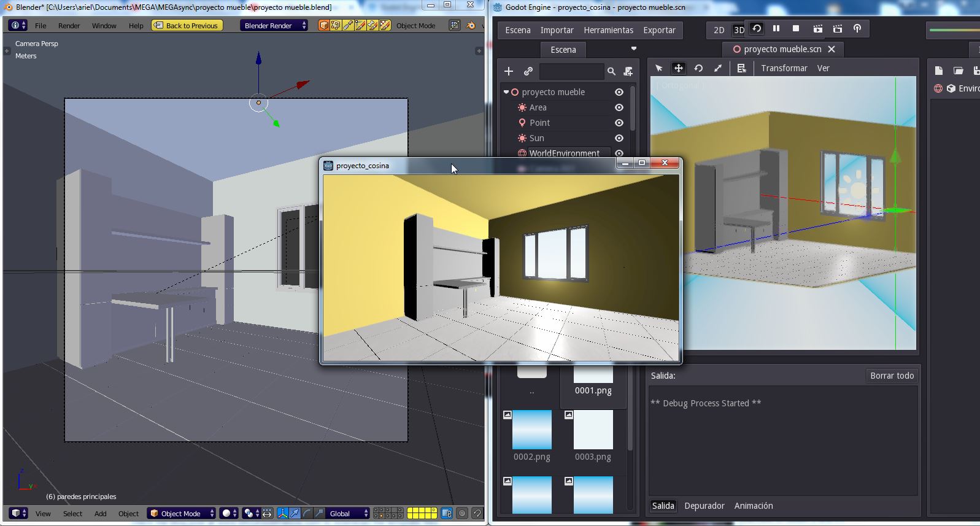Switch Godot editor to 2D mode
The image size is (980, 526).
click(x=719, y=30)
